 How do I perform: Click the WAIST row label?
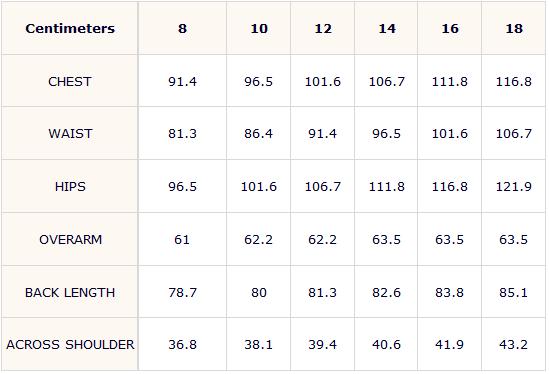70,133
